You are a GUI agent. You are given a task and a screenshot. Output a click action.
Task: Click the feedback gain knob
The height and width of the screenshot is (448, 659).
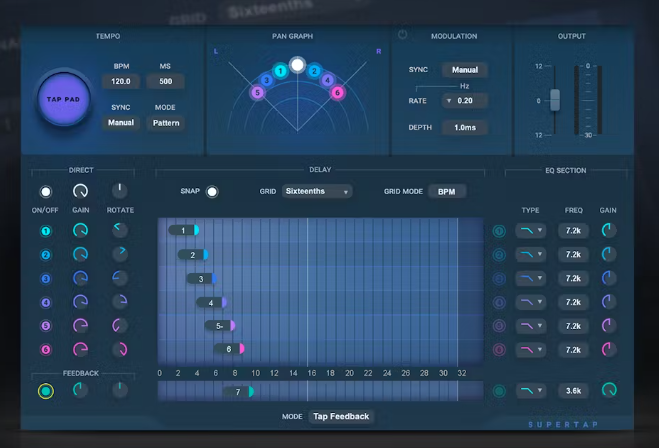(81, 390)
